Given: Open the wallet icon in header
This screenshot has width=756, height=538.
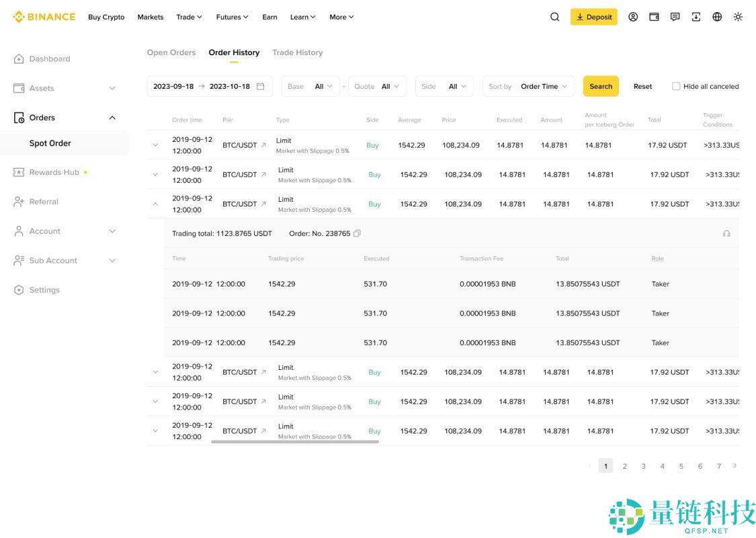Looking at the screenshot, I should point(654,17).
